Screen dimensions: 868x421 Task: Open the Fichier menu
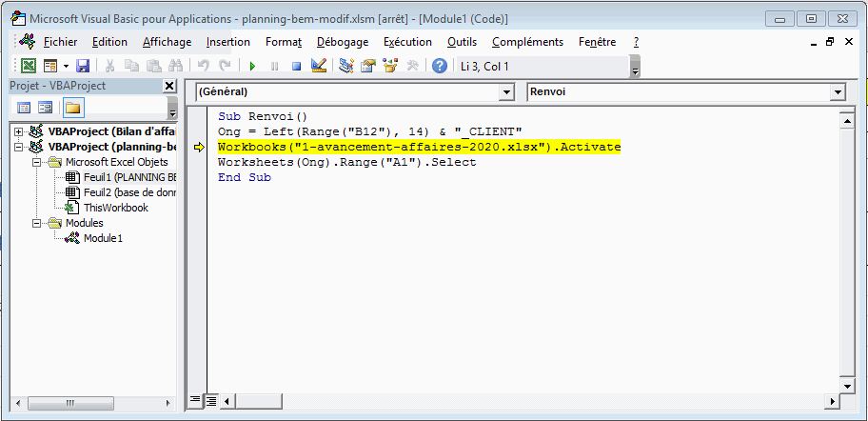tap(60, 42)
